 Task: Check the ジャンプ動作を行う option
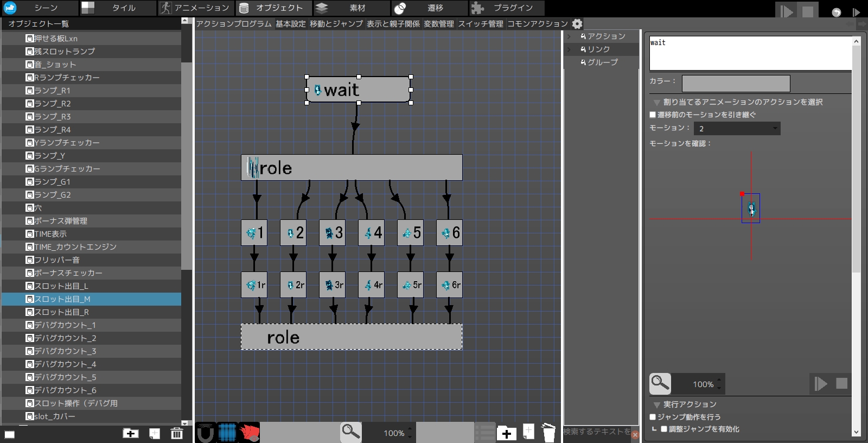pos(653,417)
